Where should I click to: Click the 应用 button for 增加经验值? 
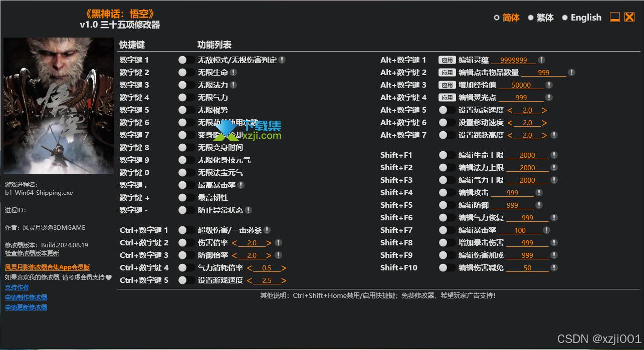click(x=447, y=85)
